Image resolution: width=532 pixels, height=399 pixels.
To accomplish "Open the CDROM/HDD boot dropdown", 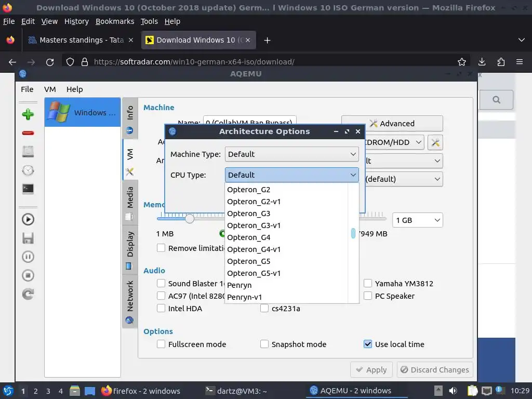I will (394, 142).
